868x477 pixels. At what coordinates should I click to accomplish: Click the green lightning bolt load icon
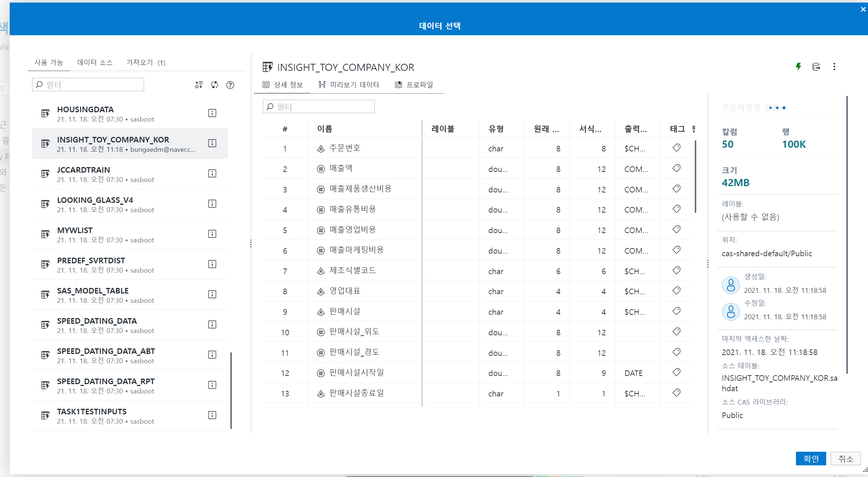pos(798,66)
